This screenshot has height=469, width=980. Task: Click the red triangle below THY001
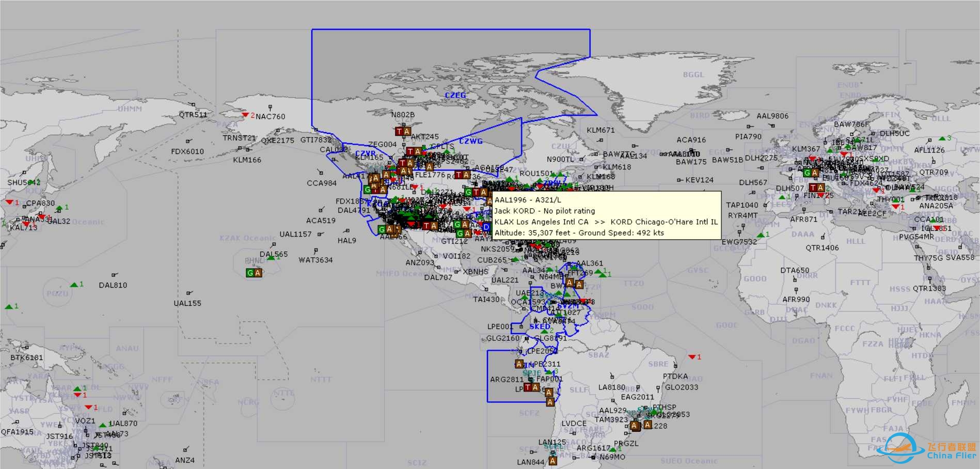click(895, 207)
